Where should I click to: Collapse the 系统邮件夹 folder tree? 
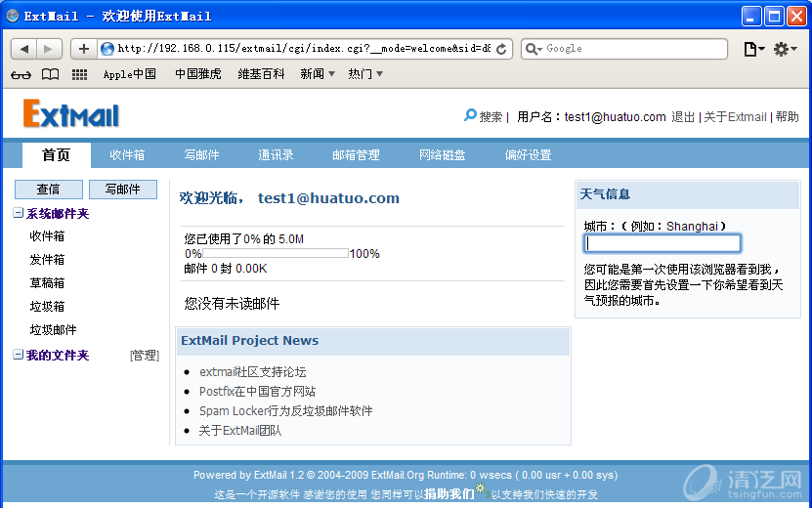pyautogui.click(x=19, y=213)
